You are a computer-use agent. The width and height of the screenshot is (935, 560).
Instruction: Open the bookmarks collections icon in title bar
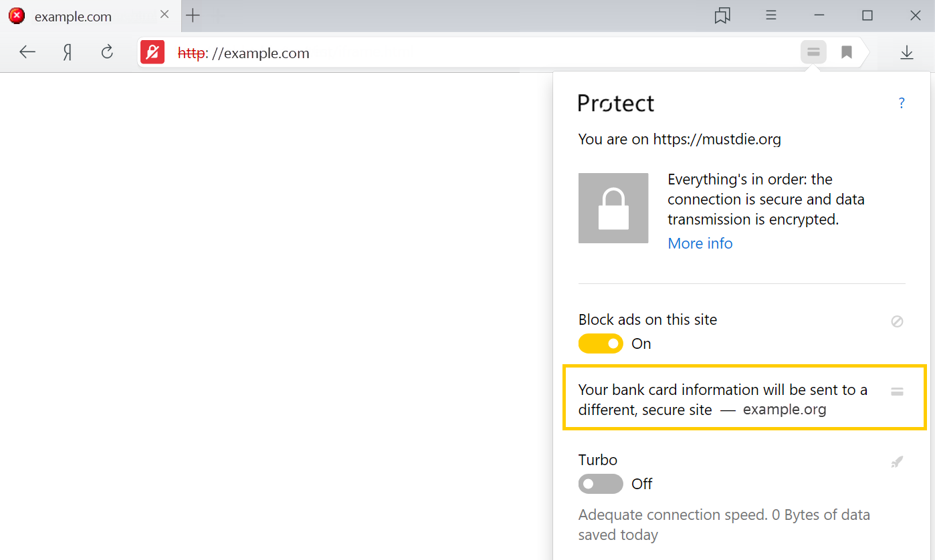(x=722, y=15)
